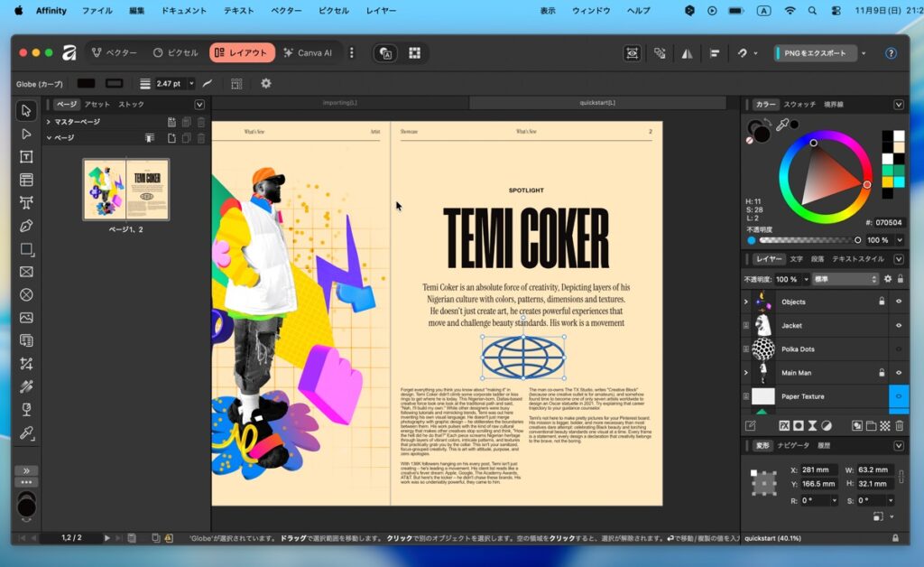Click the flip horizontal icon in the top toolbar
Viewport: 924px width, 567px height.
687,53
